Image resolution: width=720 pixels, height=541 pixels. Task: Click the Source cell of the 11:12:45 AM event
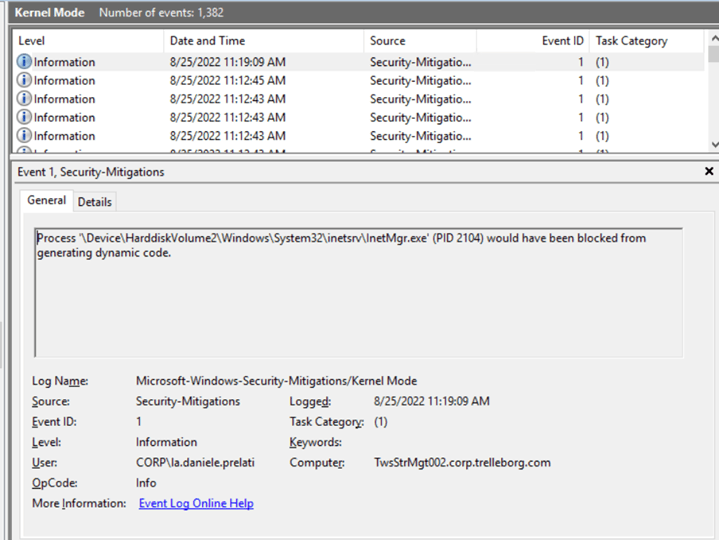click(421, 80)
